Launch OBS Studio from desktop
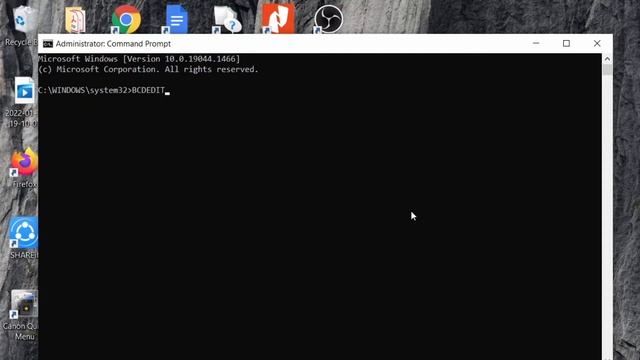Image resolution: width=640 pixels, height=360 pixels. click(x=328, y=19)
